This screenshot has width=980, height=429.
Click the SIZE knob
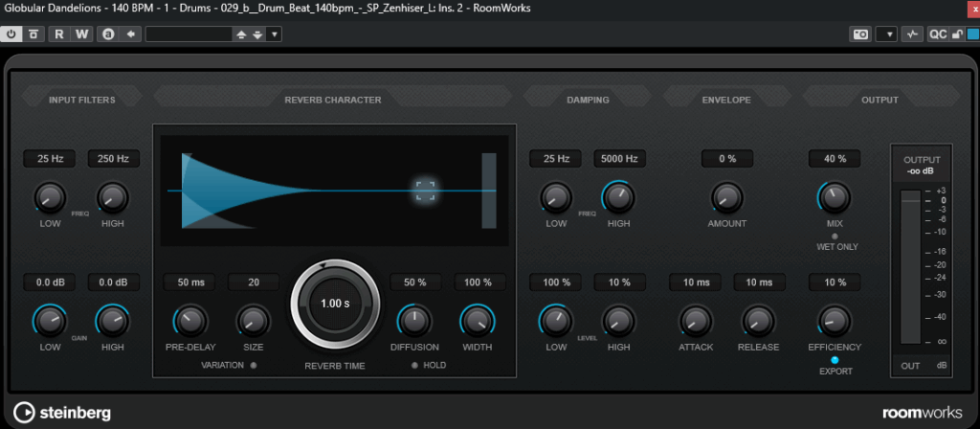(x=253, y=322)
